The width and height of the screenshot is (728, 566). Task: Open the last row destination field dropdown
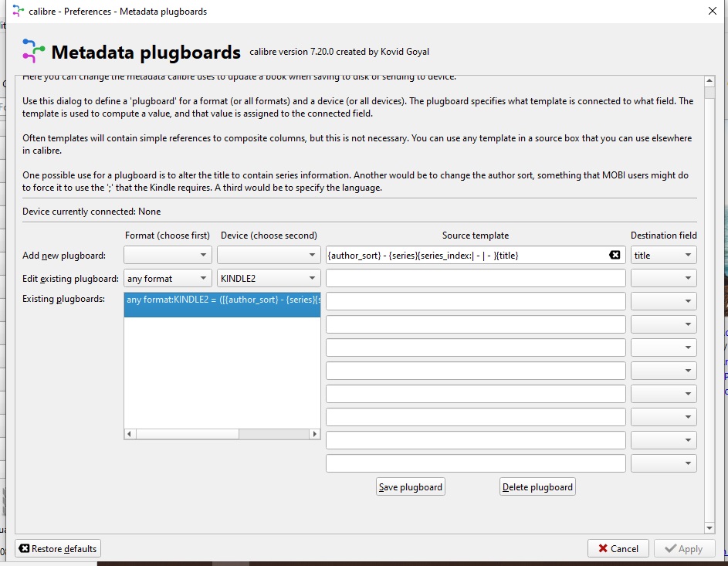tap(663, 463)
